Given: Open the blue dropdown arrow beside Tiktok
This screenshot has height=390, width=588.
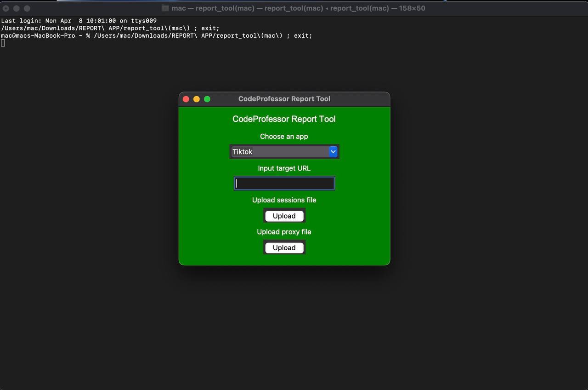Looking at the screenshot, I should point(333,151).
